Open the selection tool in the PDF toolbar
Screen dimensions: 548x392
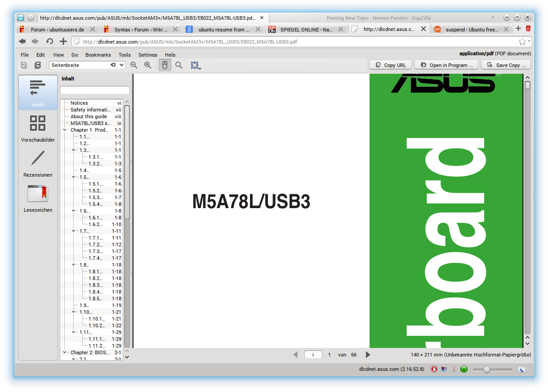[x=196, y=65]
